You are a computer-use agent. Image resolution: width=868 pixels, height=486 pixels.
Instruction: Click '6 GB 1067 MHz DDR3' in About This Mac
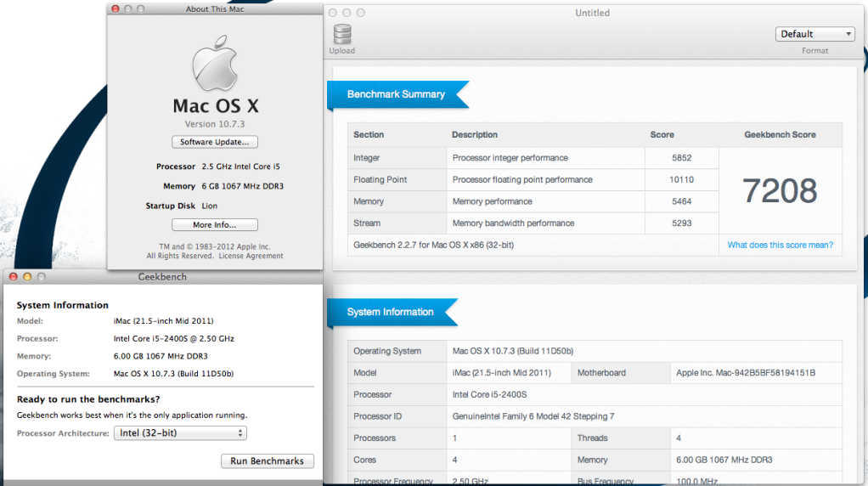[x=242, y=186]
